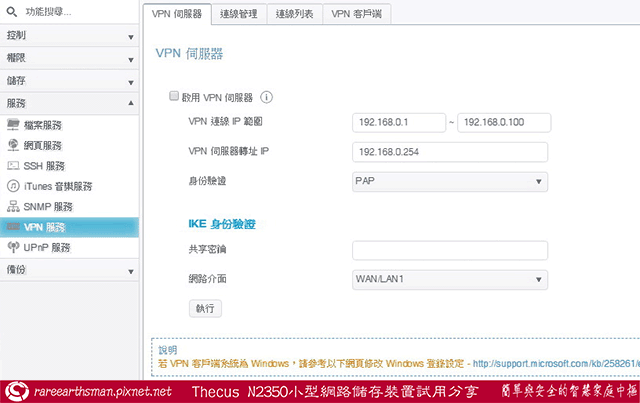Expand the 控制 section
640x403 pixels.
(69, 36)
